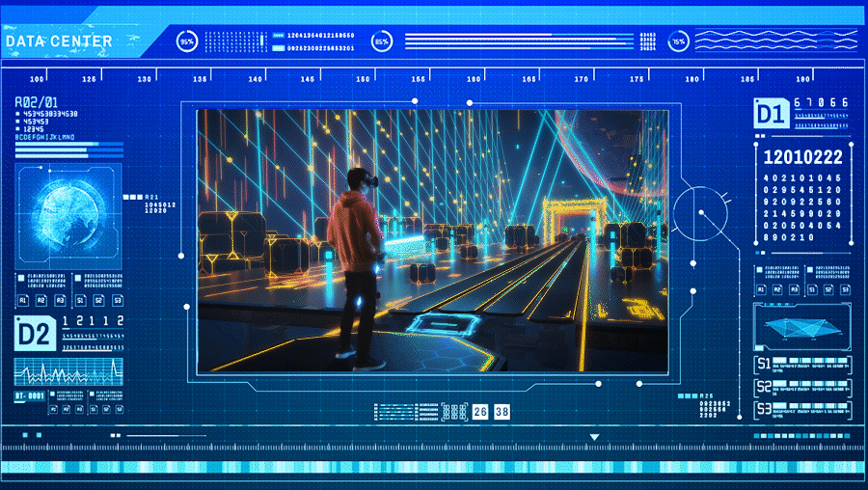The height and width of the screenshot is (490, 868).
Task: Click the progress bars under ABCDEFGHIJKLMNO
Action: pyautogui.click(x=69, y=149)
